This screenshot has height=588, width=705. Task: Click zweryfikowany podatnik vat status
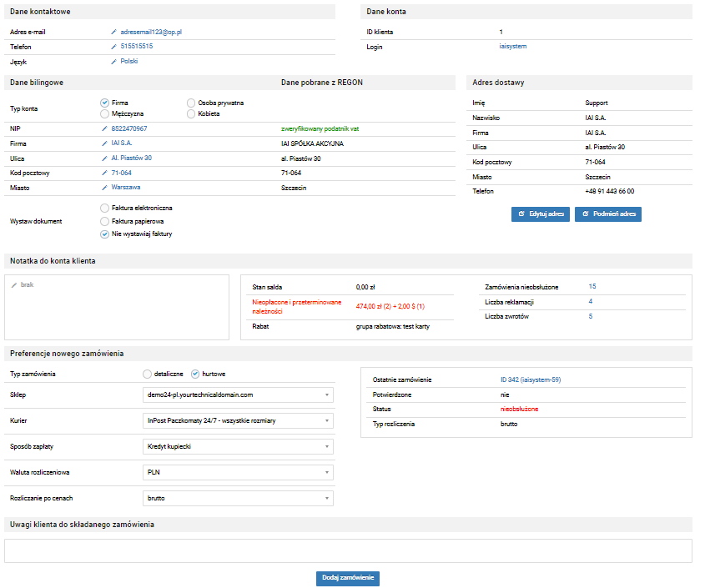click(320, 129)
